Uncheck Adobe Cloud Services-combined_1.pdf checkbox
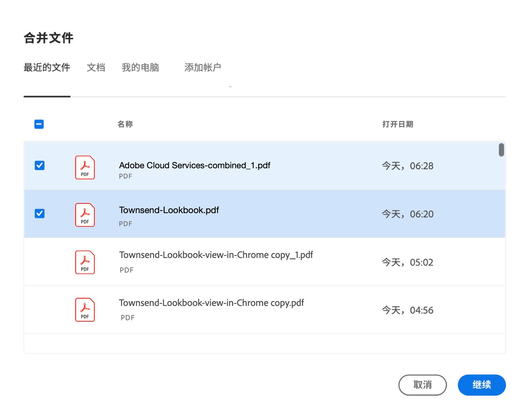 coord(40,165)
